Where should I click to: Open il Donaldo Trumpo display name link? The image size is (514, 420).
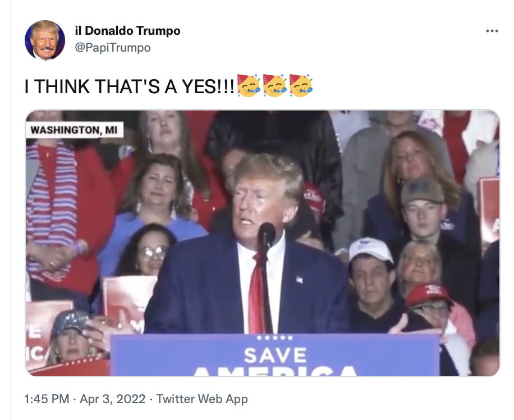[127, 31]
